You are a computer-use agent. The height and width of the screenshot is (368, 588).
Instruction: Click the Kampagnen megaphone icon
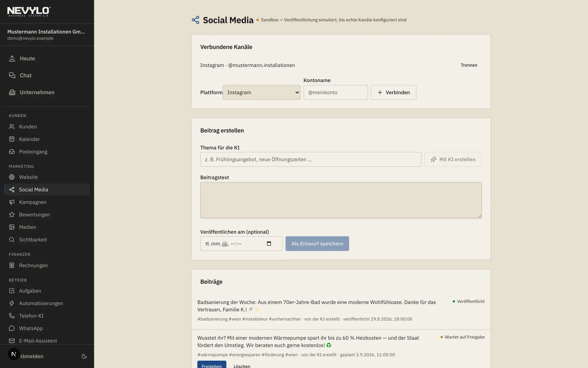(x=12, y=202)
